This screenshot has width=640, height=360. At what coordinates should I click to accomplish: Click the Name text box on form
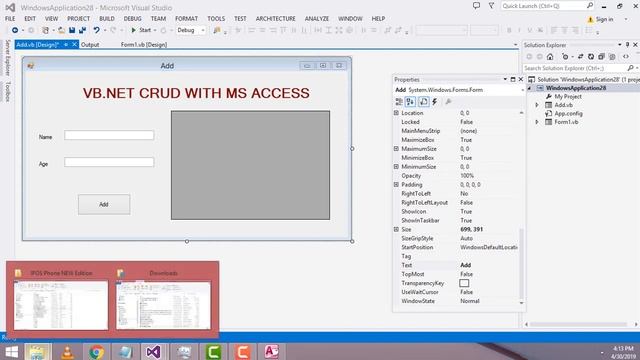pyautogui.click(x=109, y=135)
